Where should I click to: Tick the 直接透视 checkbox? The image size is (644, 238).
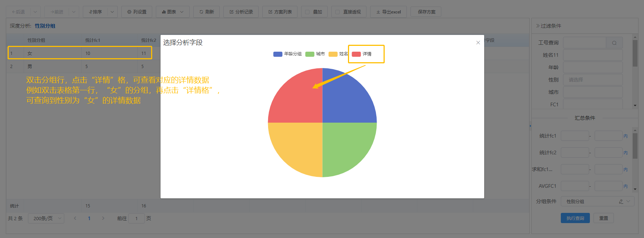point(337,12)
